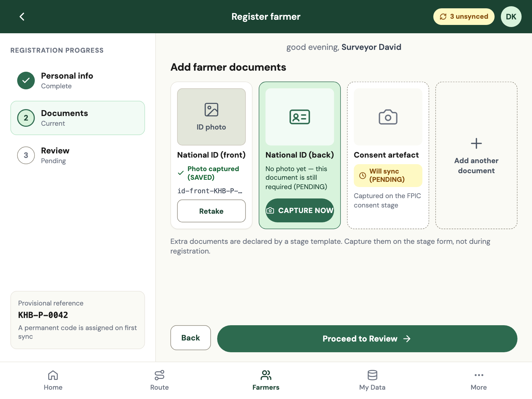Open the DK profile avatar
Viewport: 532px width, 399px height.
pos(511,17)
